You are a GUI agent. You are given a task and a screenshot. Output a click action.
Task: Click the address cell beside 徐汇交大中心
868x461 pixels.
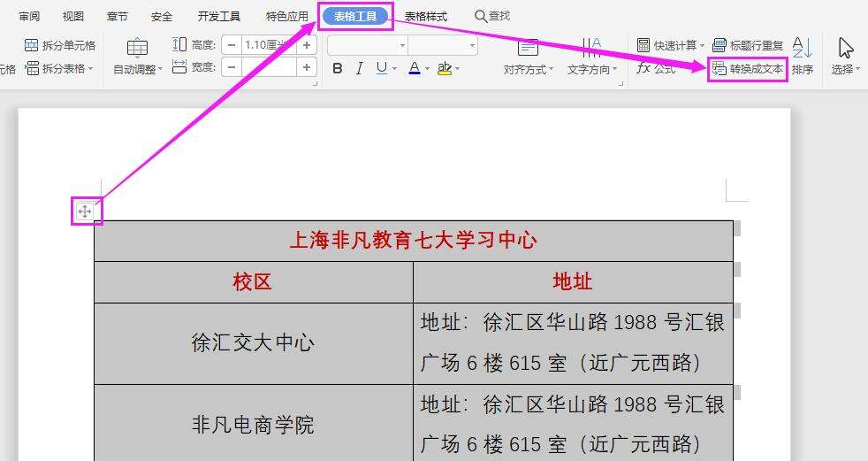573,343
